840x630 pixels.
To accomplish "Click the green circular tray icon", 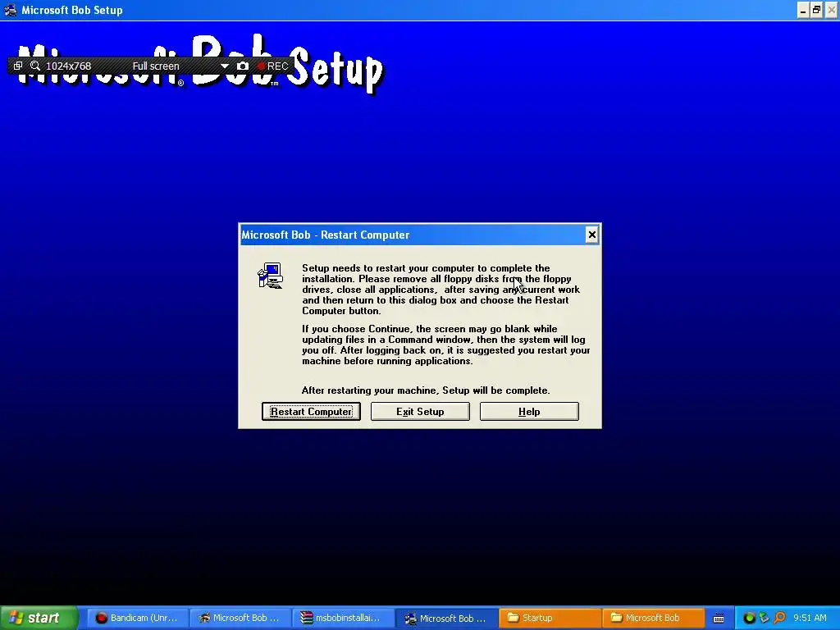I will [x=749, y=618].
